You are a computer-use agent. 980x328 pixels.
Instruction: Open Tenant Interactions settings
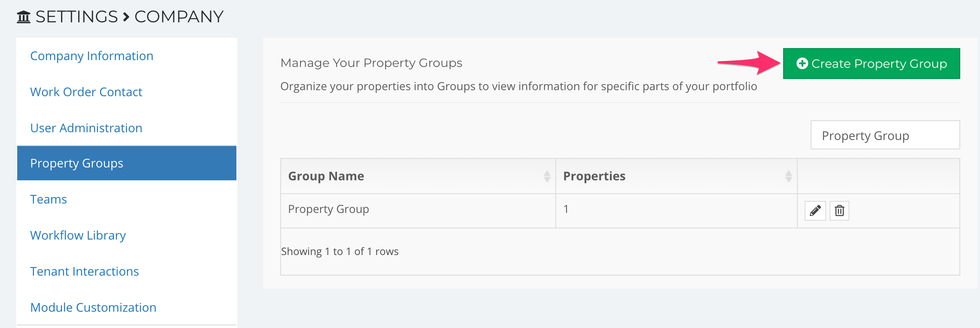tap(84, 271)
